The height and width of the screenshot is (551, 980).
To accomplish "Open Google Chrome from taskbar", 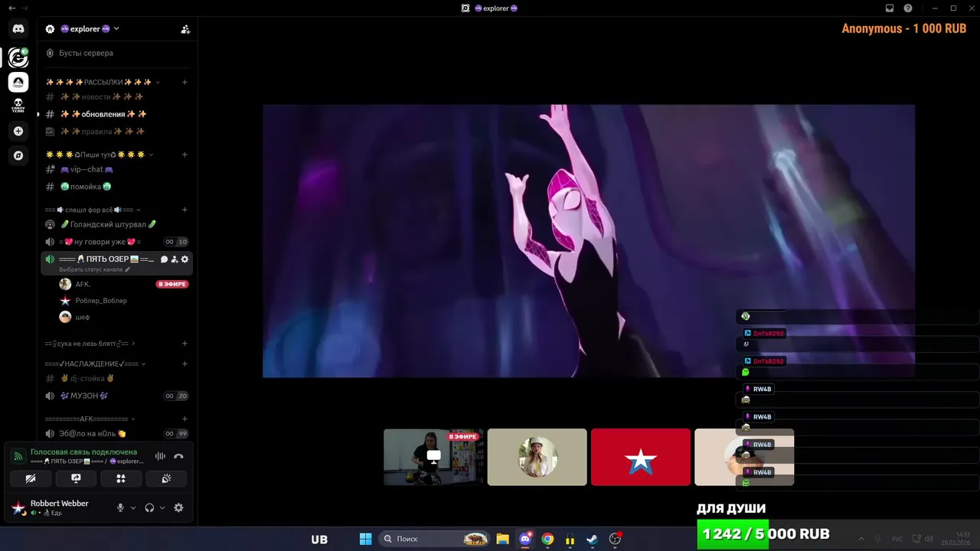I will tap(547, 539).
